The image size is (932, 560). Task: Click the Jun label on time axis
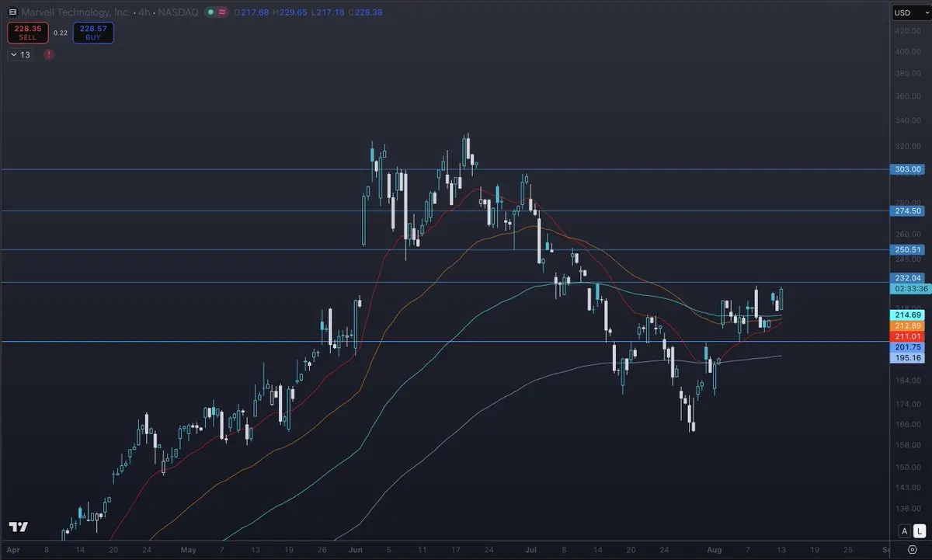(356, 548)
